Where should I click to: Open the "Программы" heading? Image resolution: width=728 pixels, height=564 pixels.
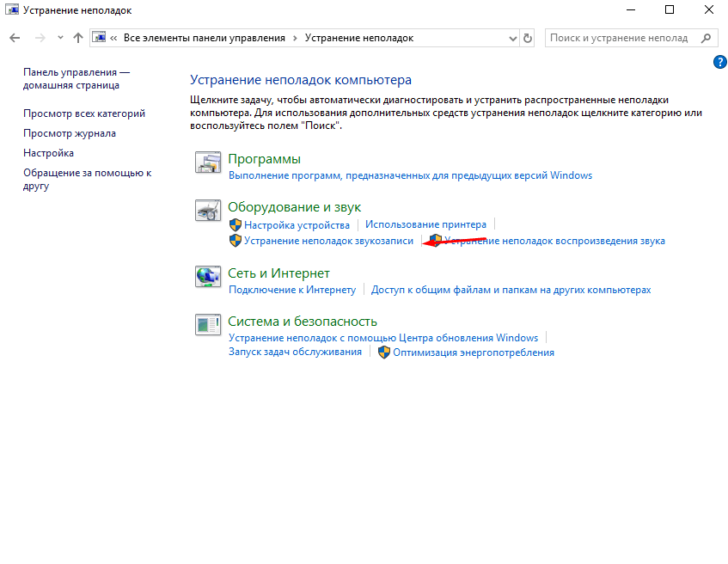tap(264, 159)
